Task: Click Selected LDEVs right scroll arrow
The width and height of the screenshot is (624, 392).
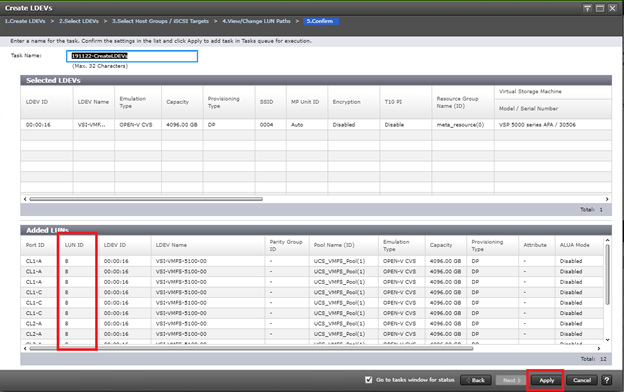Action: (x=607, y=199)
